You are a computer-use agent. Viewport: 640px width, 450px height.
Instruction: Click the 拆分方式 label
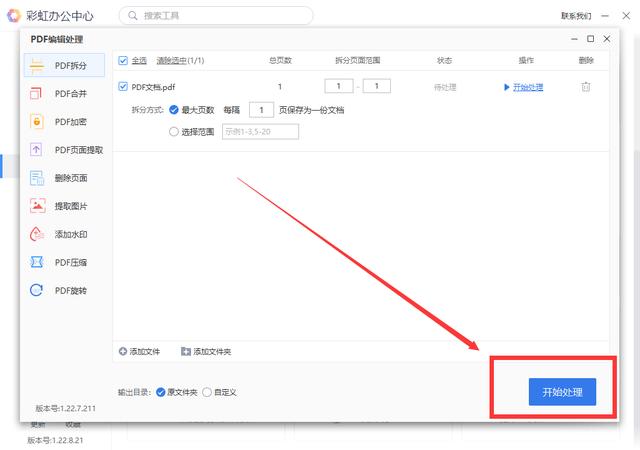(147, 110)
